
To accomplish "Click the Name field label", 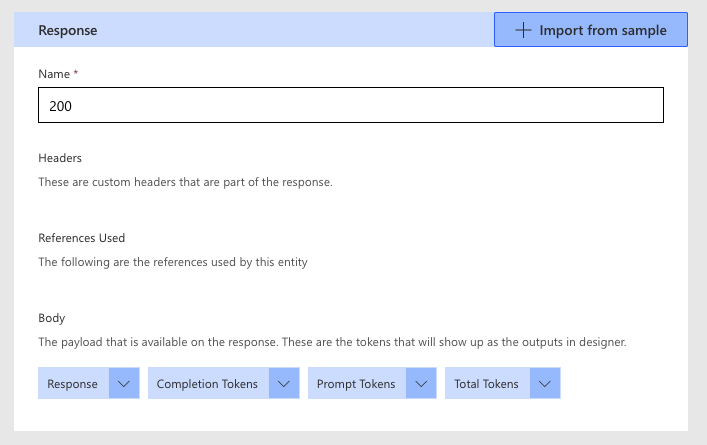I will click(54, 74).
